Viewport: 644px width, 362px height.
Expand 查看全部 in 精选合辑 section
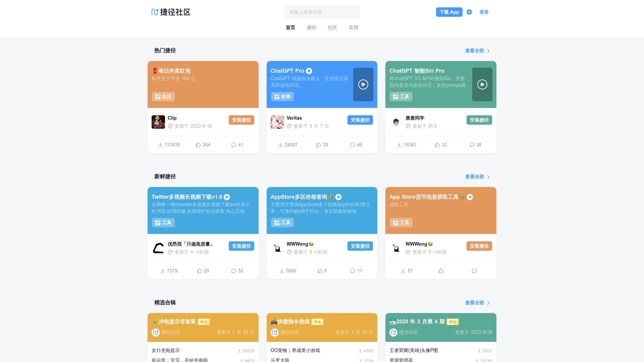tap(477, 303)
